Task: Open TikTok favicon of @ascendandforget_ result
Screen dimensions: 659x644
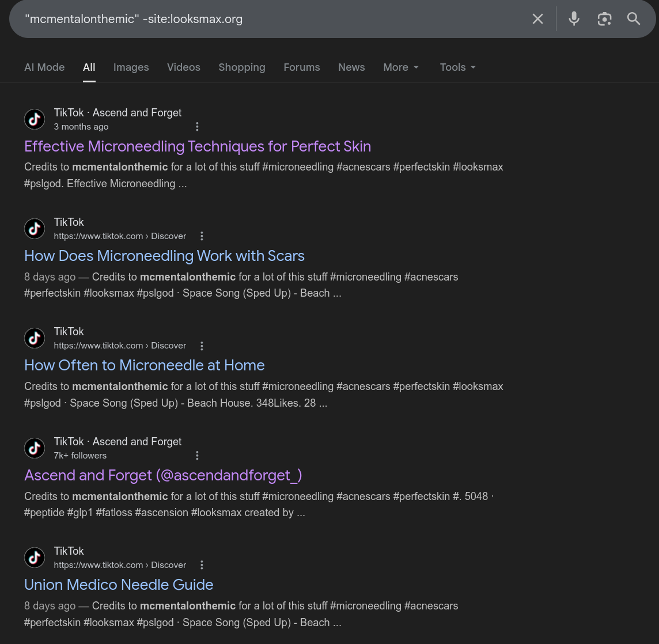Action: click(x=35, y=448)
